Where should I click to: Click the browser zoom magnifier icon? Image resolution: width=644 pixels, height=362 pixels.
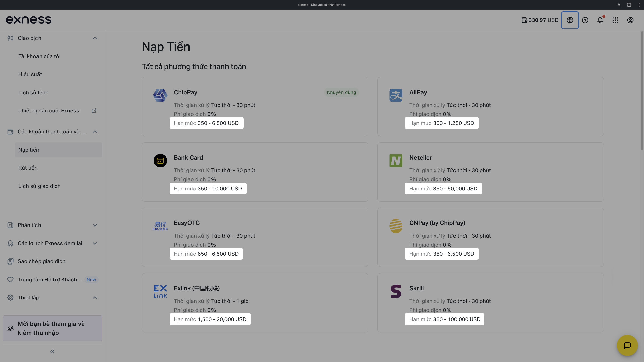click(619, 5)
